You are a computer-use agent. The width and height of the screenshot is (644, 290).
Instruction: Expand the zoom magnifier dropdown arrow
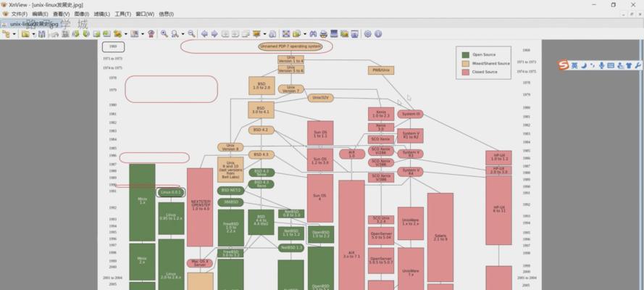click(183, 33)
